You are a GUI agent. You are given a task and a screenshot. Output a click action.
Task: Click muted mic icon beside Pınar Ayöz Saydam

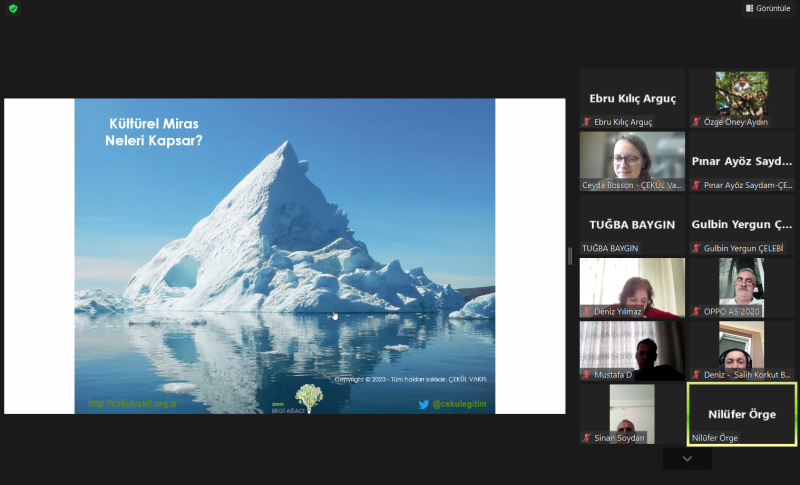tap(696, 185)
